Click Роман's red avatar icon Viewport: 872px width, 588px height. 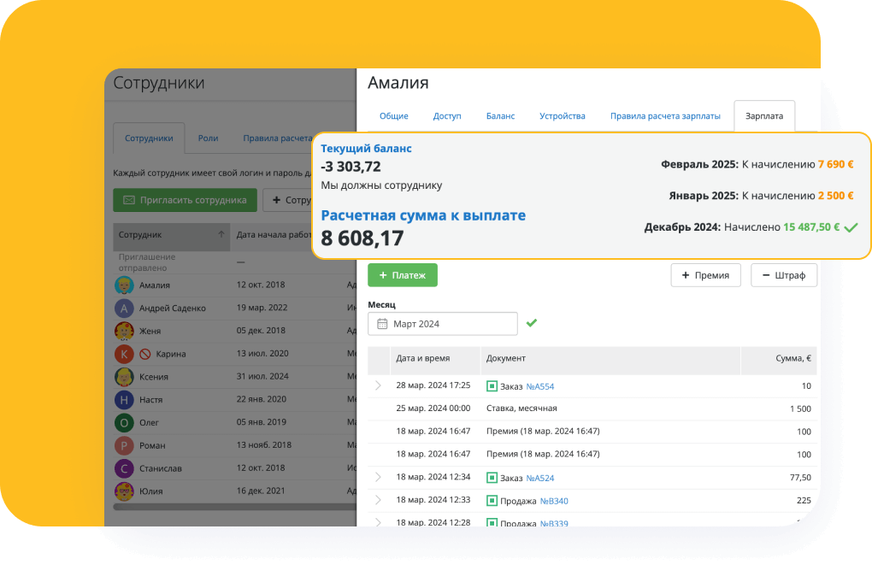coord(124,445)
